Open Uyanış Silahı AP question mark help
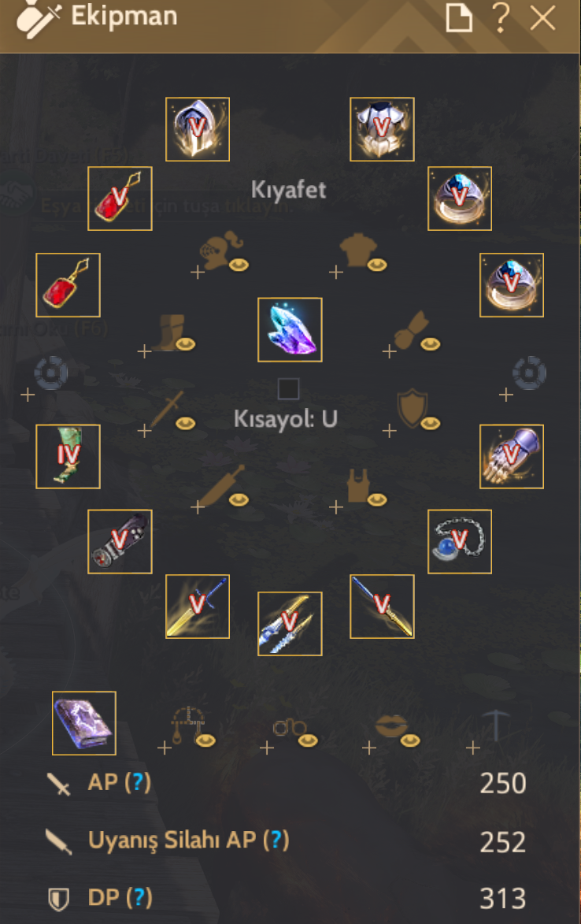581x924 pixels. [x=276, y=840]
